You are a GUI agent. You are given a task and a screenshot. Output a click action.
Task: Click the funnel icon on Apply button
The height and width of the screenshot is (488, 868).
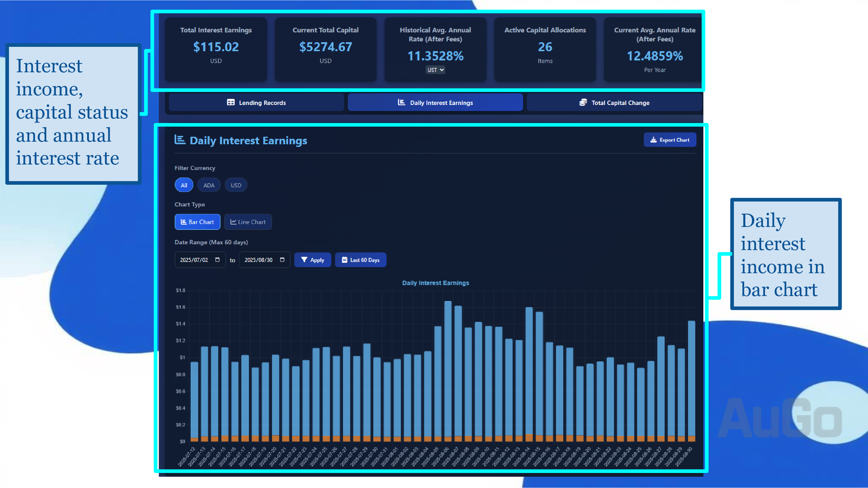(304, 260)
